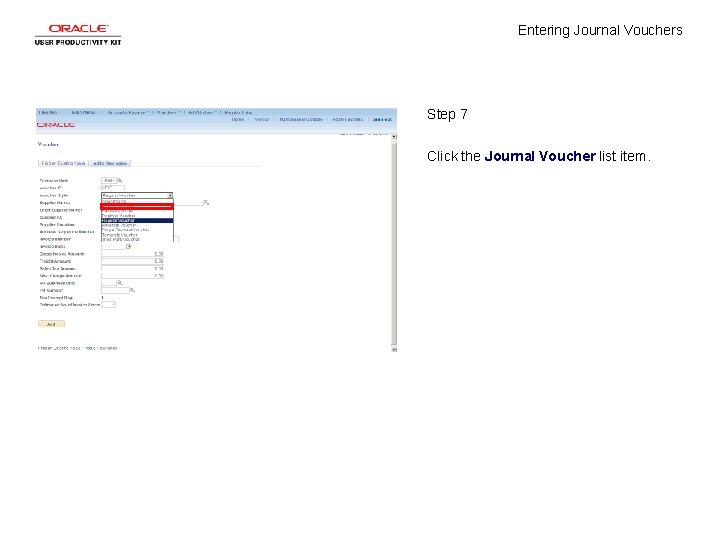Click bottom Find an Existing Value link

pyautogui.click(x=59, y=348)
